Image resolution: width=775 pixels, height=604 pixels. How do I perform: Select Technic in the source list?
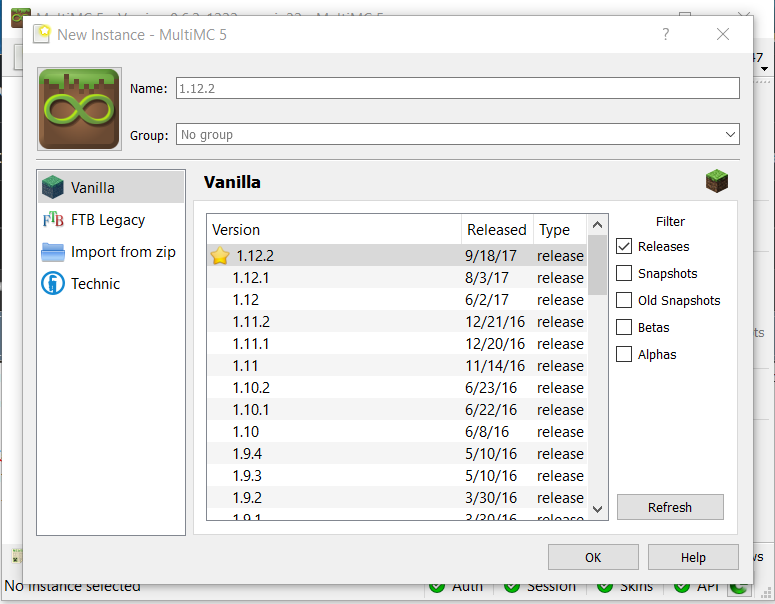(111, 283)
